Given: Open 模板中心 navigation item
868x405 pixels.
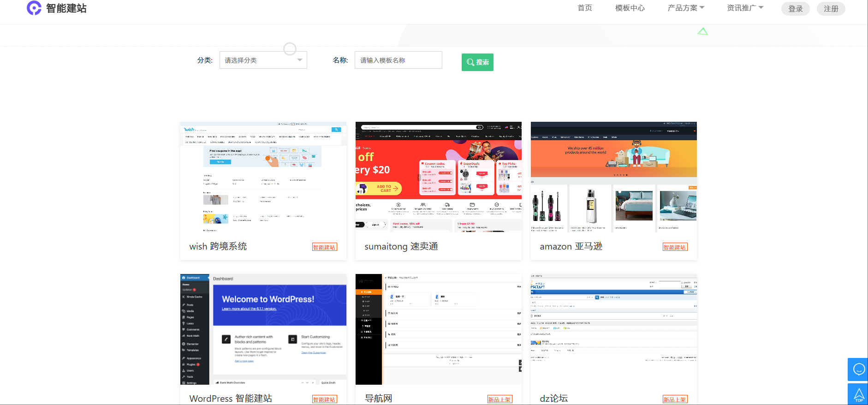Looking at the screenshot, I should tap(630, 8).
